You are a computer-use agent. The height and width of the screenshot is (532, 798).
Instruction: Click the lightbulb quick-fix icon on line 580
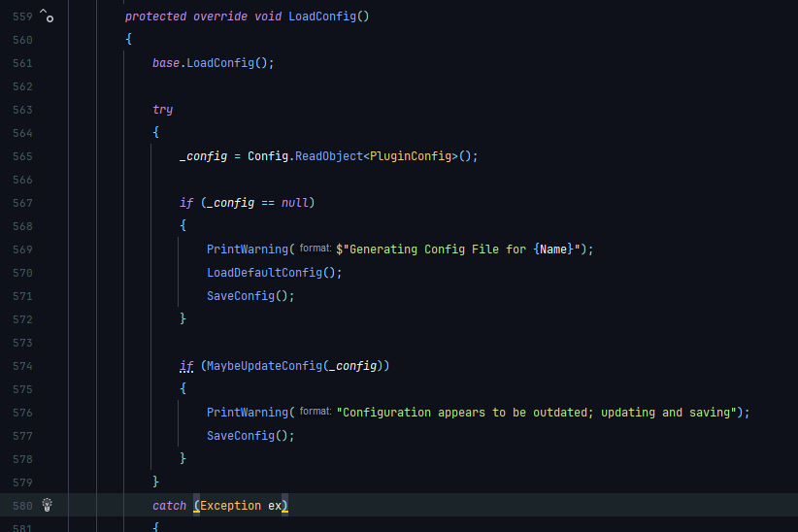(47, 505)
